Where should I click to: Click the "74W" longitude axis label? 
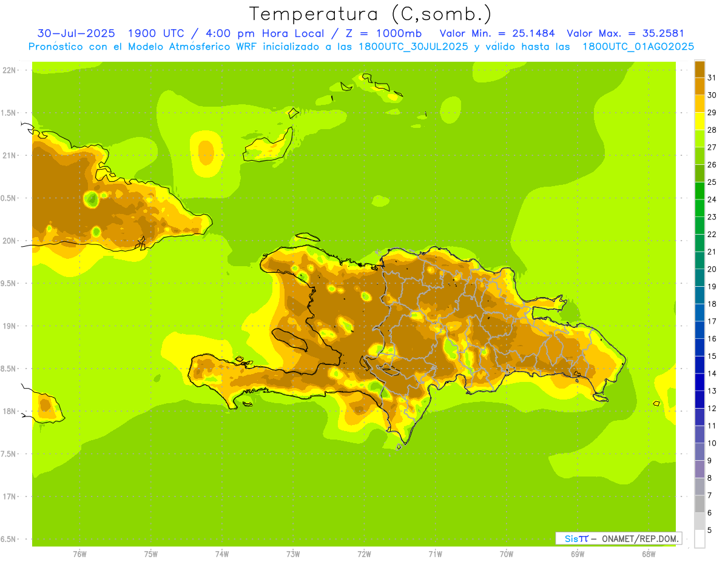222,554
